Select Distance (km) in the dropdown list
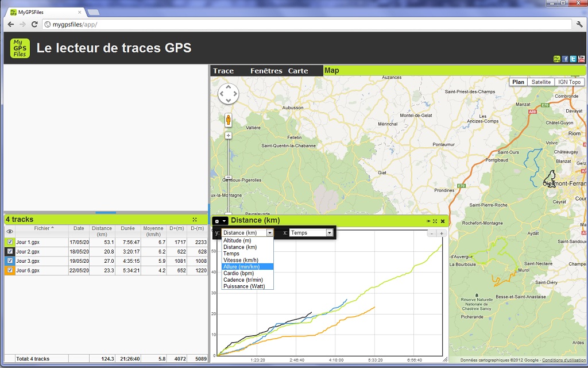Screen dimensions: 588x368 [x=247, y=247]
